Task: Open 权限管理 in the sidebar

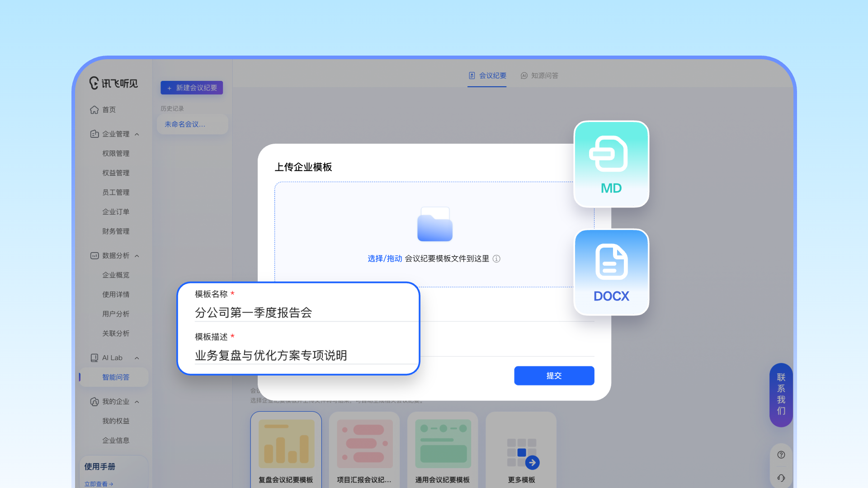Action: (116, 154)
